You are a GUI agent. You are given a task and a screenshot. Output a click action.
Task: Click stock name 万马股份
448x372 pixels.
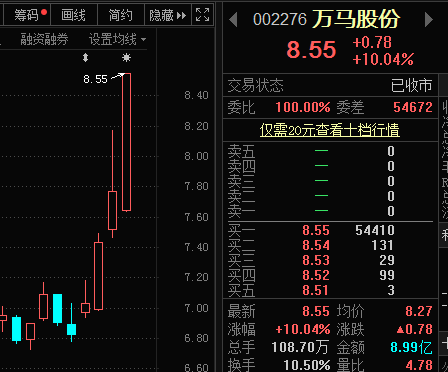coord(355,19)
